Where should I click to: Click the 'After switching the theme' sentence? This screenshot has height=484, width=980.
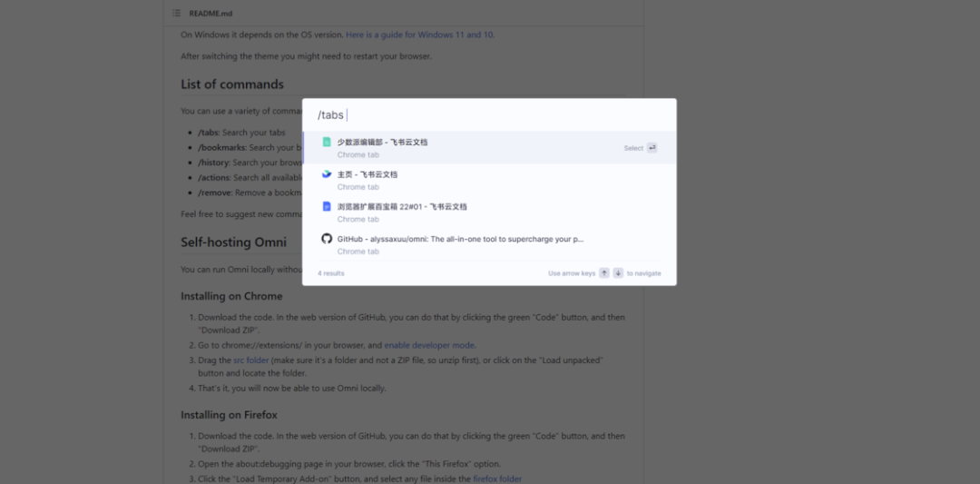click(307, 56)
